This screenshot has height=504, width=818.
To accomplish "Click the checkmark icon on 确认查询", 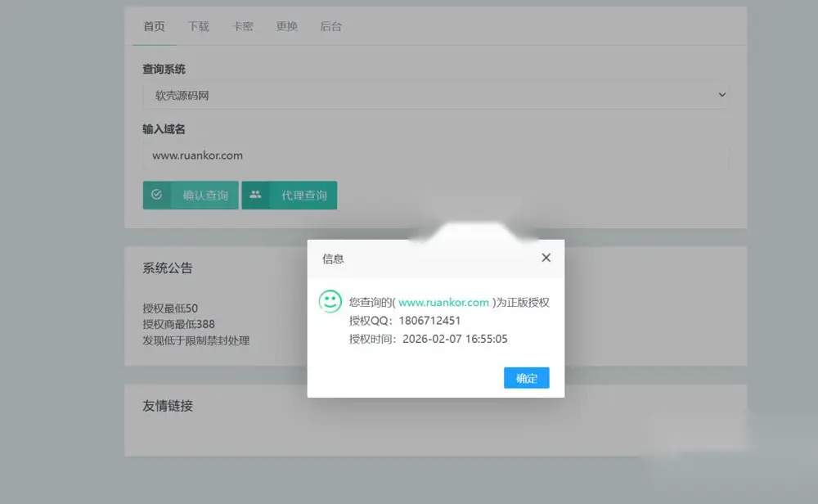I will [156, 195].
